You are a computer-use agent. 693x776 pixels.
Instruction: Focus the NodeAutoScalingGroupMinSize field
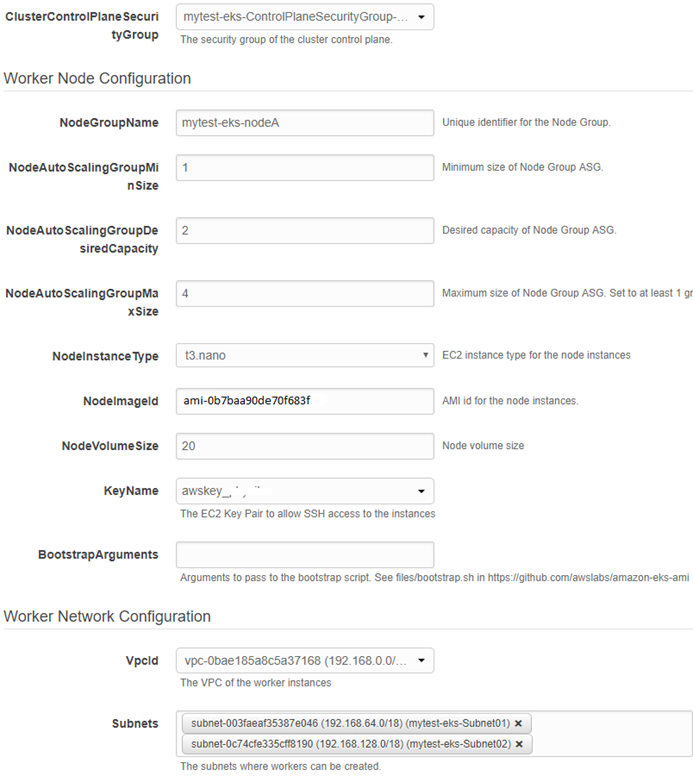[305, 167]
